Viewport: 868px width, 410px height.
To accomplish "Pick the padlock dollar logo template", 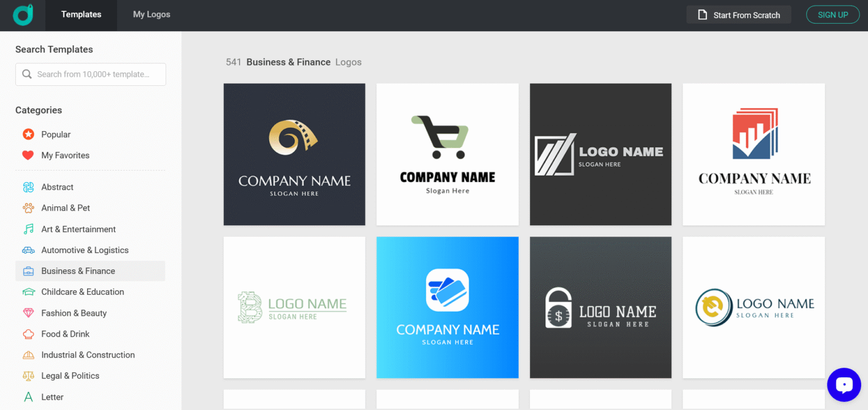I will (x=601, y=307).
